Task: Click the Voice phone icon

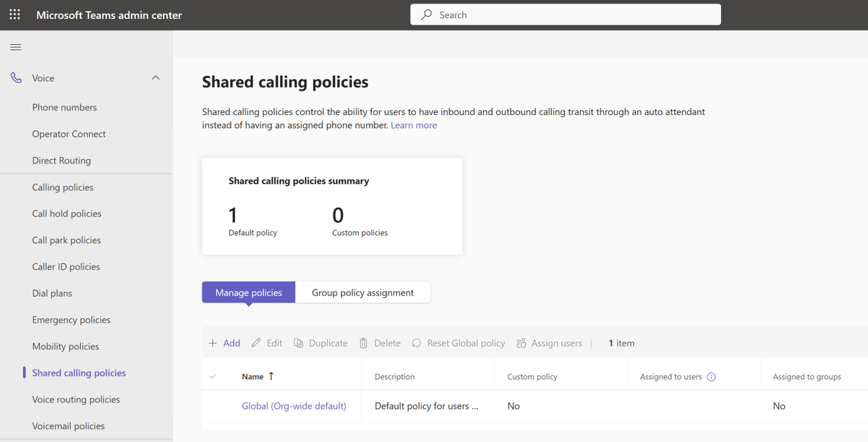Action: click(x=16, y=78)
